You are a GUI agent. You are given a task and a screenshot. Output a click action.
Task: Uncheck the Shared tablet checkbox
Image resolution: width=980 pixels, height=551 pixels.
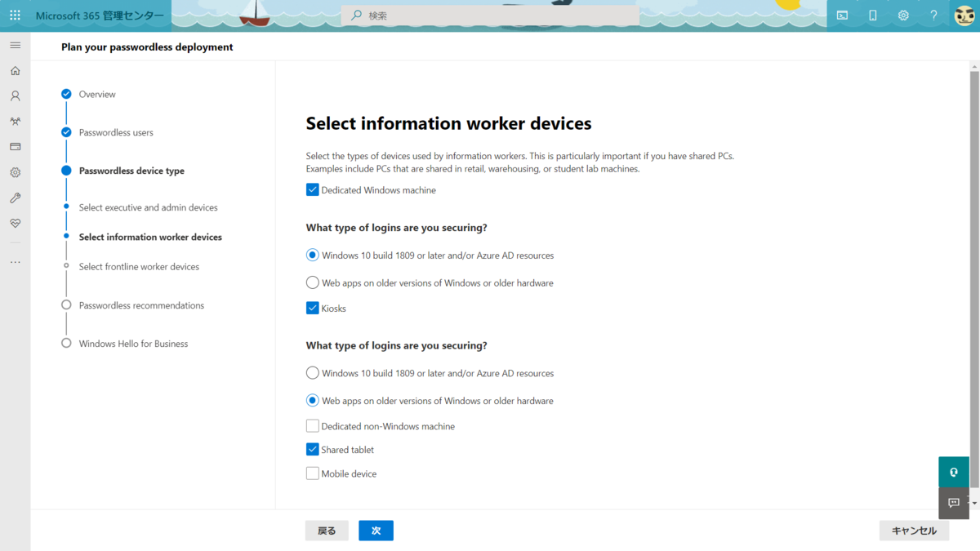[312, 450]
